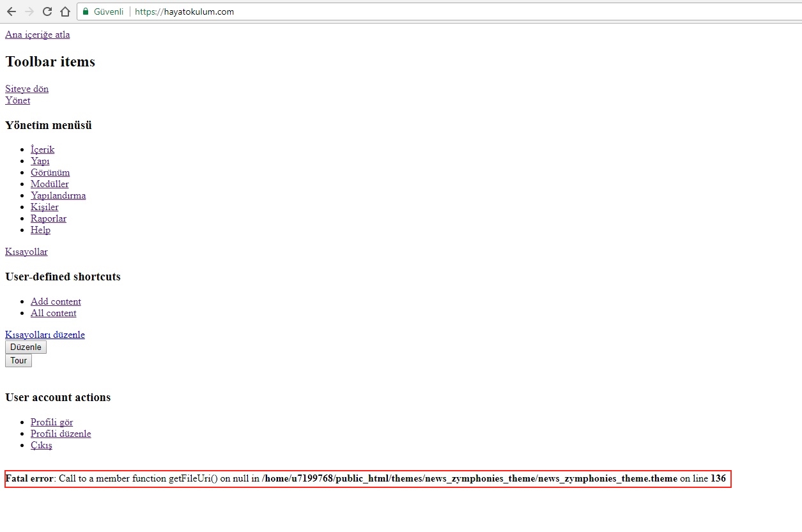Follow the 'Ana içeriğe atla' link
This screenshot has width=802, height=532.
pyautogui.click(x=38, y=34)
